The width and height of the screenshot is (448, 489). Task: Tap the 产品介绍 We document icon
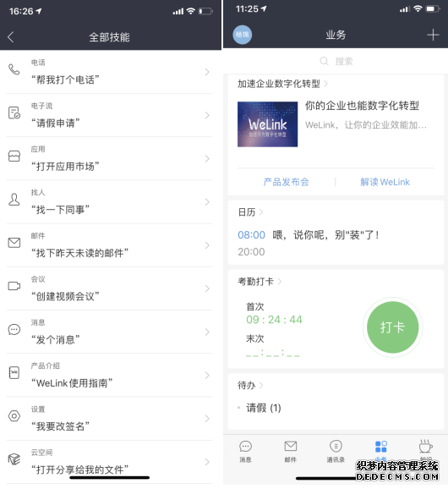click(x=14, y=373)
